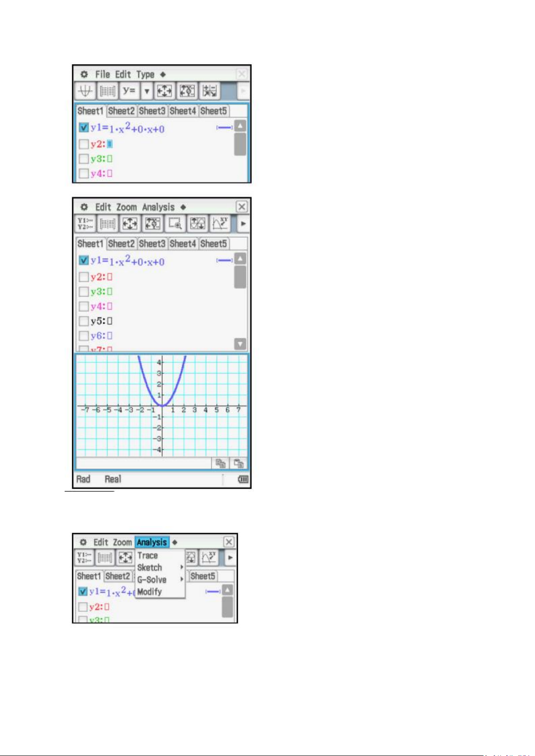Switch to Sheet5 tab in middle window
The height and width of the screenshot is (756, 535).
tap(214, 244)
